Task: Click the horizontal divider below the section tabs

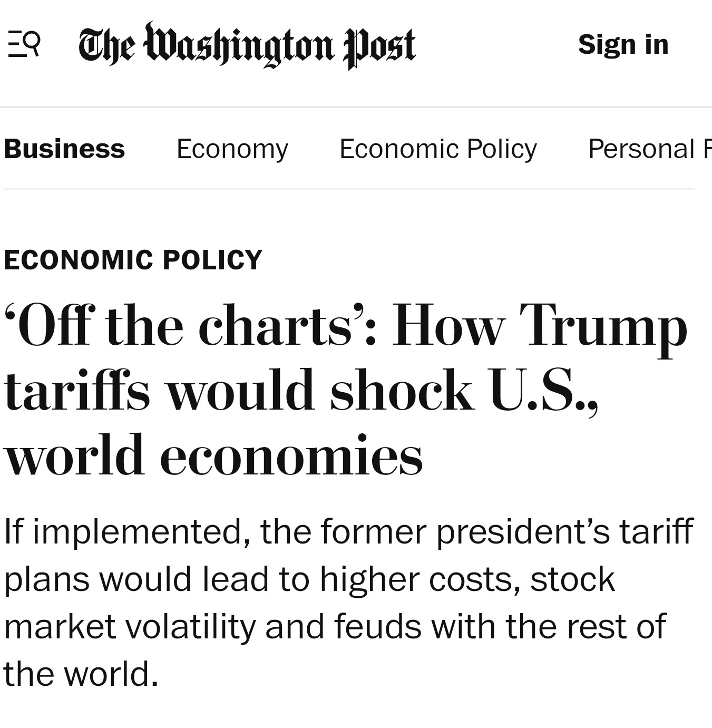Action: click(348, 188)
